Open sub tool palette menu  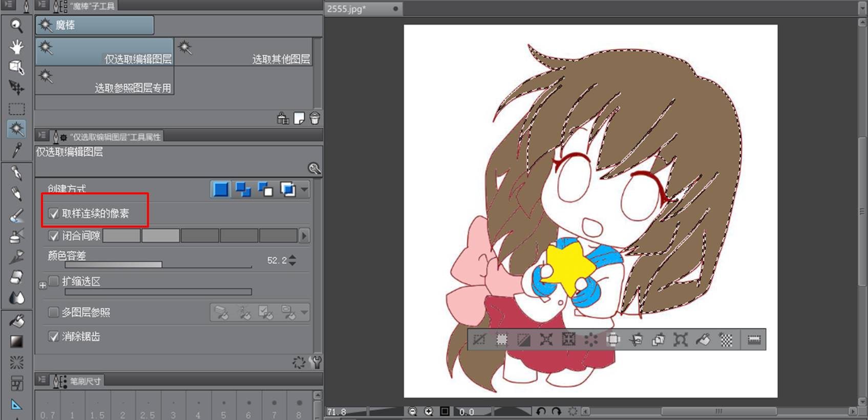tap(41, 5)
